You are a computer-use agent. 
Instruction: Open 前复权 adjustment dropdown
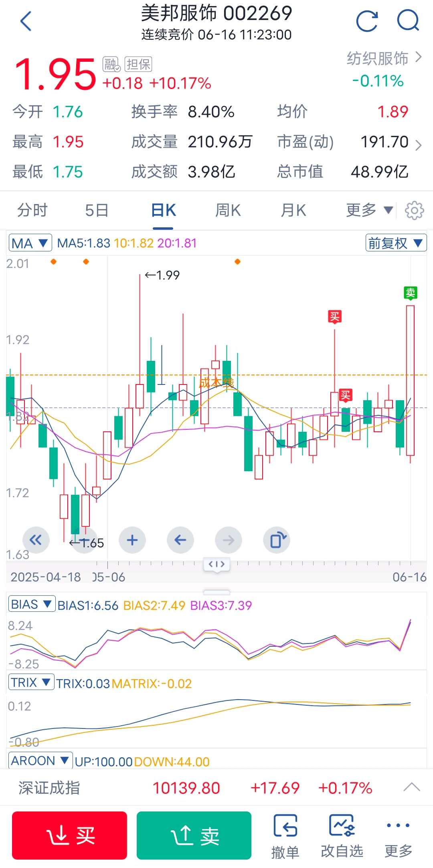(396, 243)
